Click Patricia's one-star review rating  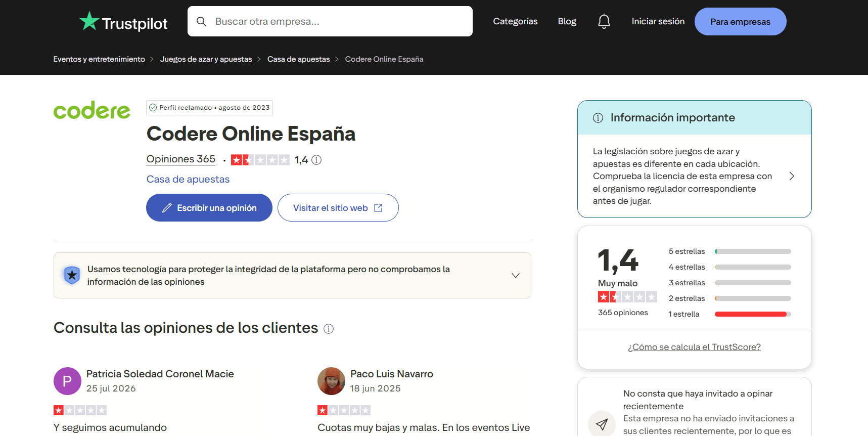tap(80, 410)
